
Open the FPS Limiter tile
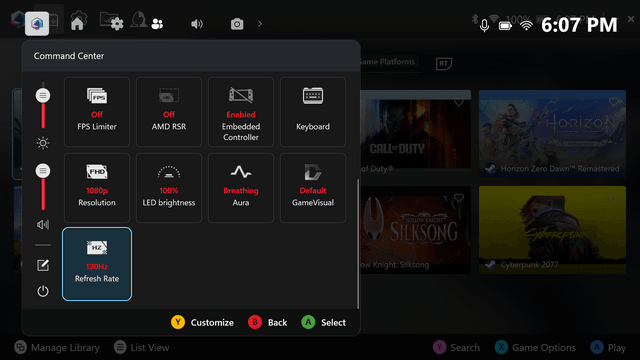(x=97, y=112)
